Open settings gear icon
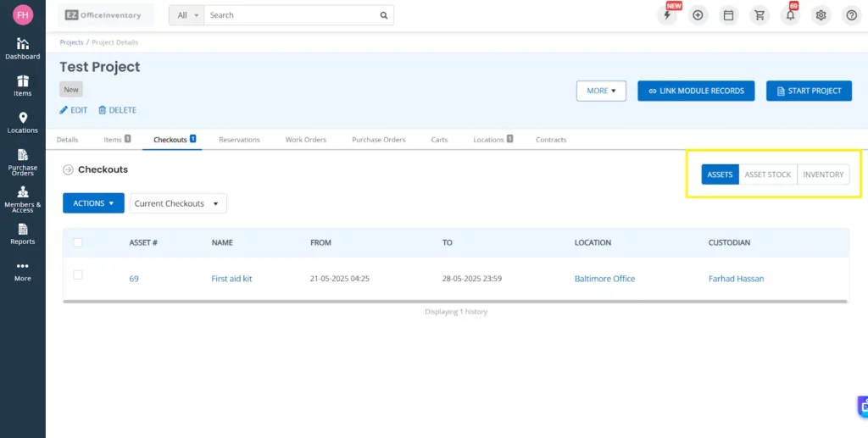Image resolution: width=868 pixels, height=438 pixels. pos(821,15)
